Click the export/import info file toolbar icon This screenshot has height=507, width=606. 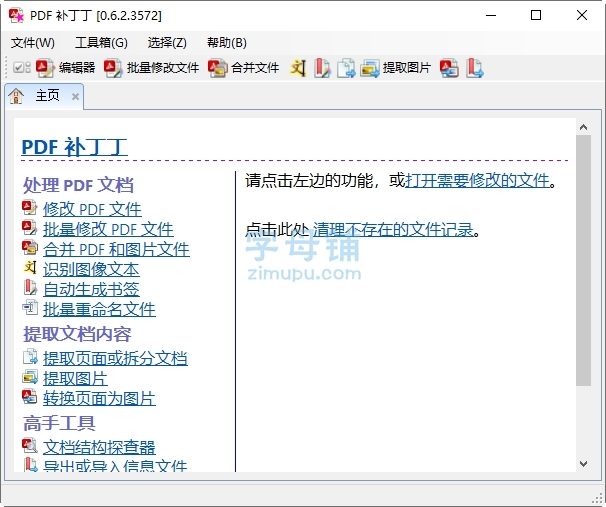pyautogui.click(x=474, y=68)
